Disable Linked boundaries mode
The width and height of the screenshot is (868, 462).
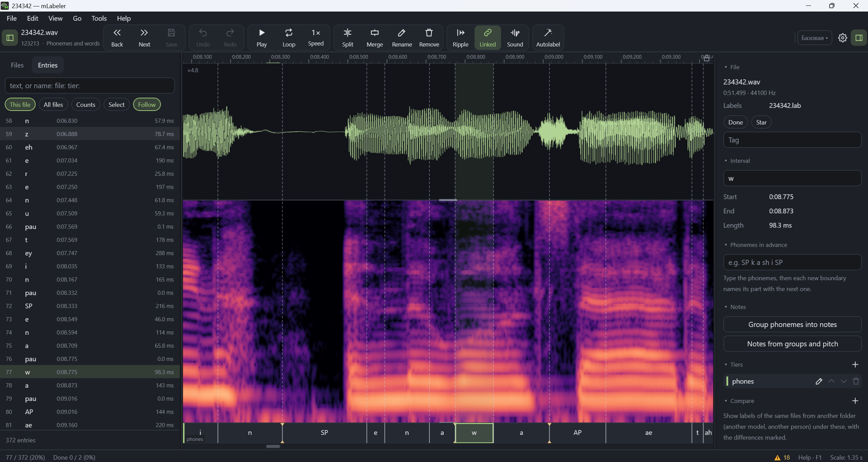click(487, 38)
